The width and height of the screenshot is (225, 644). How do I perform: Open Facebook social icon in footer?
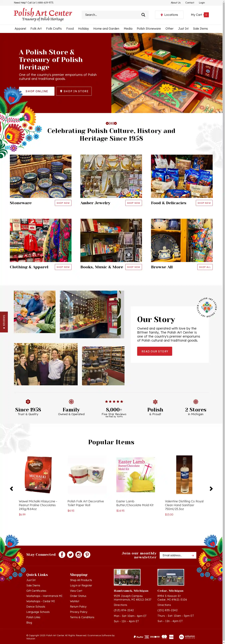click(62, 554)
